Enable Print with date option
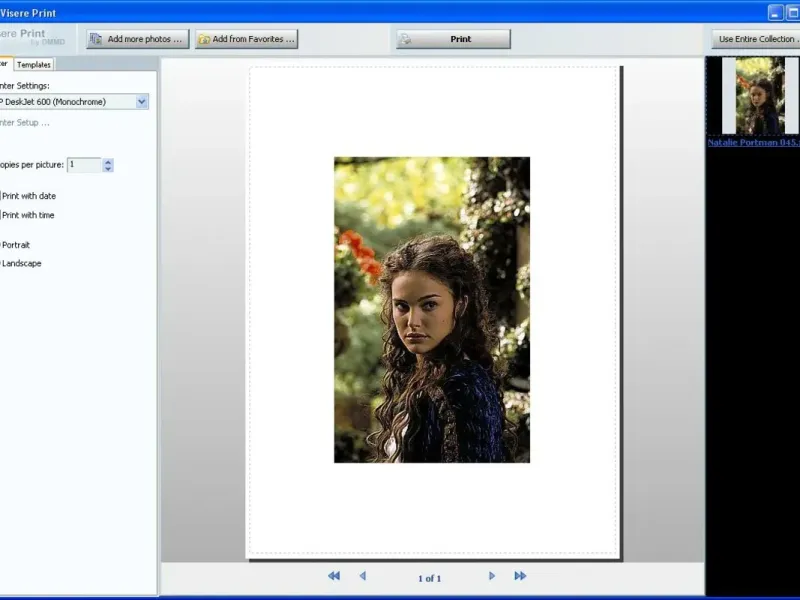 (x=28, y=196)
